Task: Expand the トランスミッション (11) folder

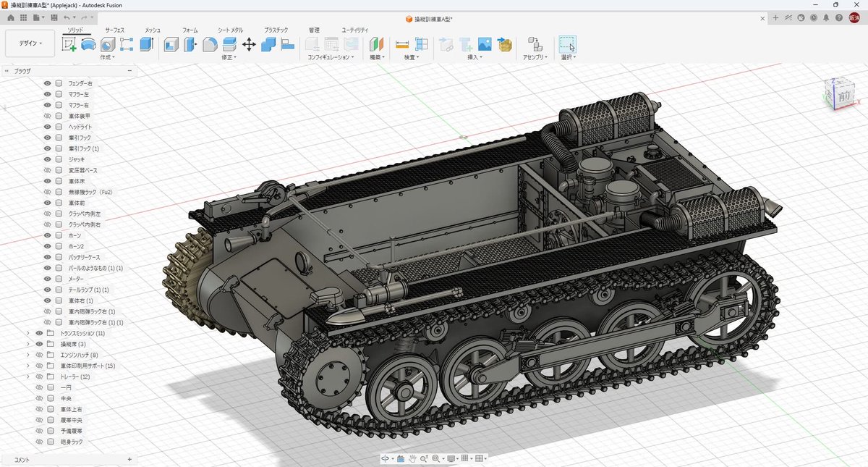Action: click(x=27, y=333)
